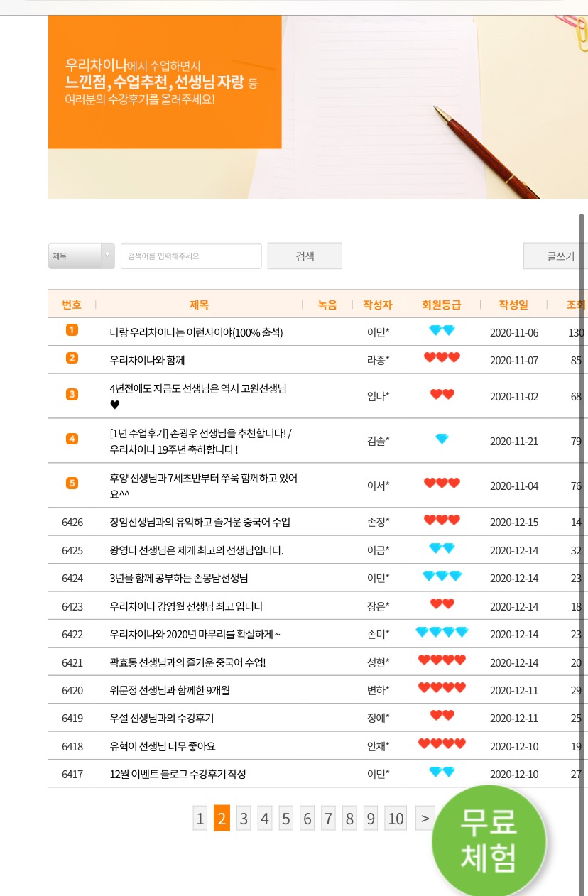
Task: Click the four diamond icons in 손미* row
Action: (442, 632)
